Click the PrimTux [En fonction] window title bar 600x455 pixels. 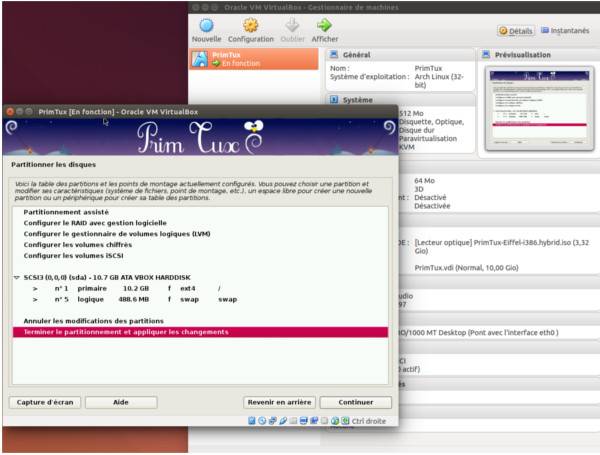(x=200, y=112)
